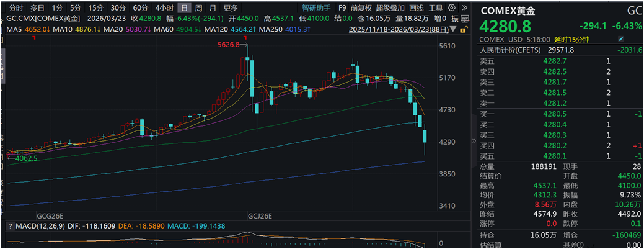
Task: Select 周 weekly chart tab
Action: tap(198, 8)
